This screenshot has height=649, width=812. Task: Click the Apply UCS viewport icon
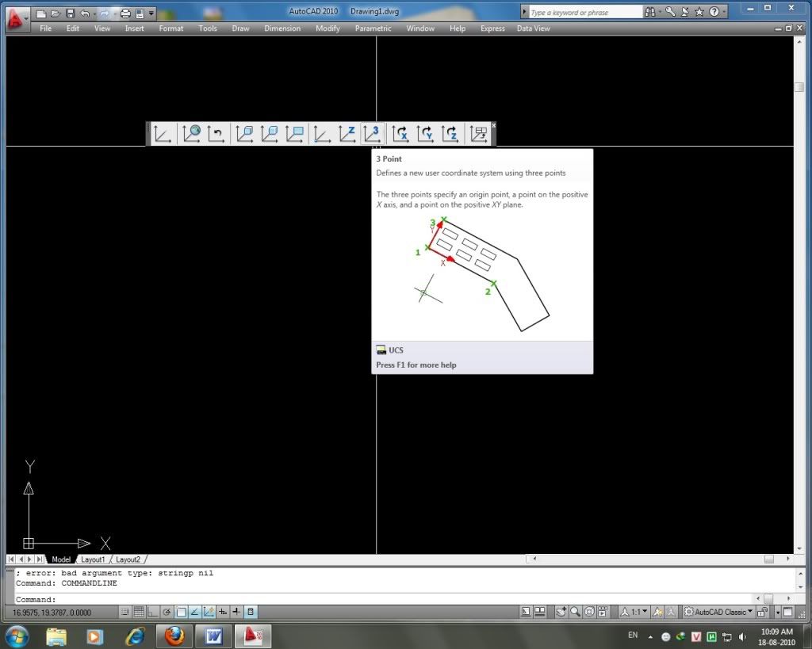pyautogui.click(x=478, y=134)
